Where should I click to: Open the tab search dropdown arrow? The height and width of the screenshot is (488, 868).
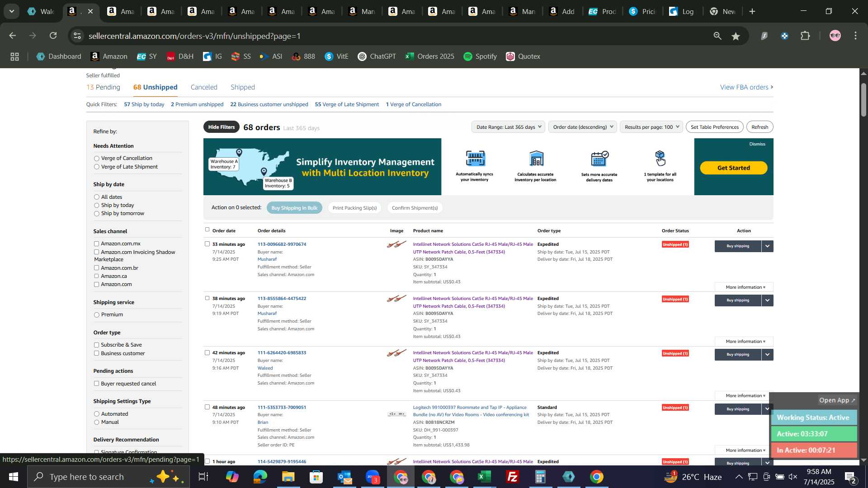pyautogui.click(x=11, y=11)
